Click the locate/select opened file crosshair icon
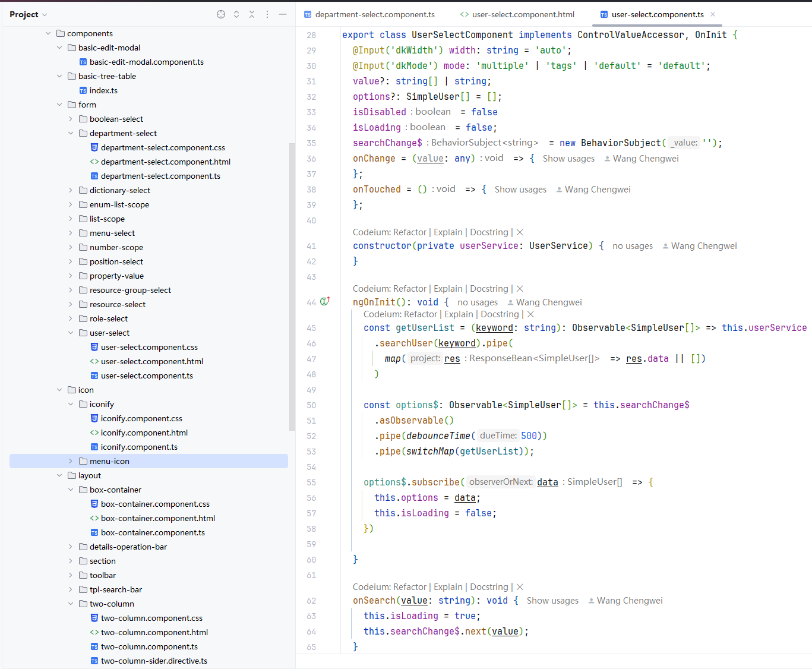This screenshot has width=812, height=669. tap(221, 14)
